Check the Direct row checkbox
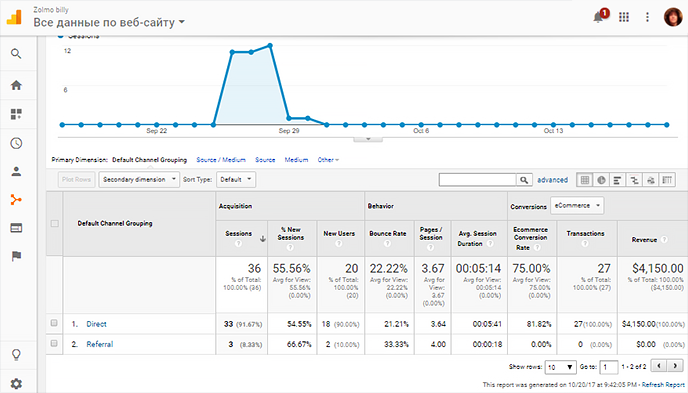The height and width of the screenshot is (393, 688). [x=54, y=323]
